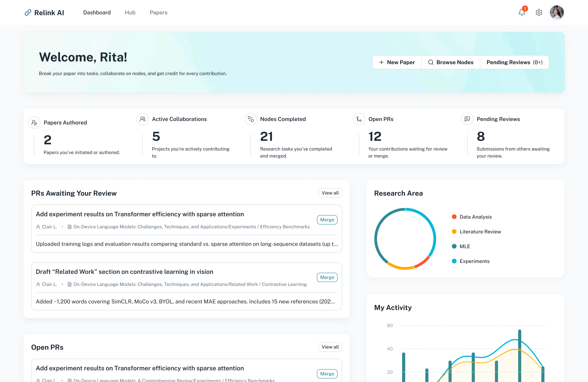Image resolution: width=588 pixels, height=382 pixels.
Task: Open the notifications bell icon
Action: (521, 12)
